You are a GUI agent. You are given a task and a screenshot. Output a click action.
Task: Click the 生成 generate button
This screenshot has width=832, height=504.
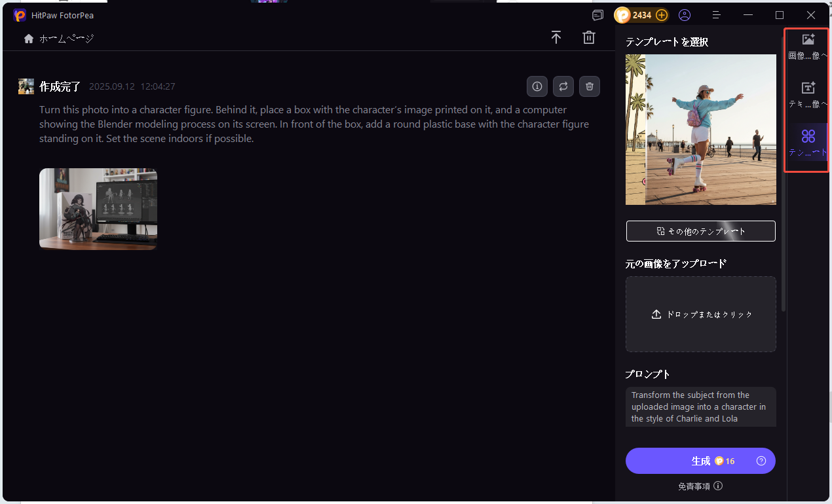pos(700,461)
